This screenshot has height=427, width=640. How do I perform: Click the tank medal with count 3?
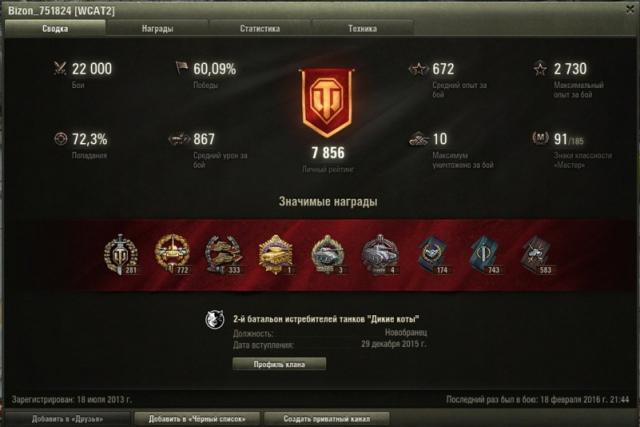[328, 254]
